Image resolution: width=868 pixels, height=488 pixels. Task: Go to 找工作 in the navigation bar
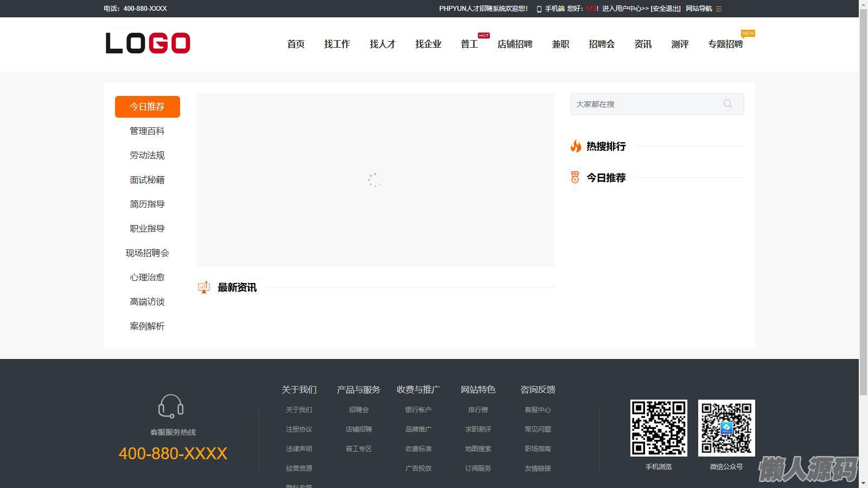click(337, 44)
